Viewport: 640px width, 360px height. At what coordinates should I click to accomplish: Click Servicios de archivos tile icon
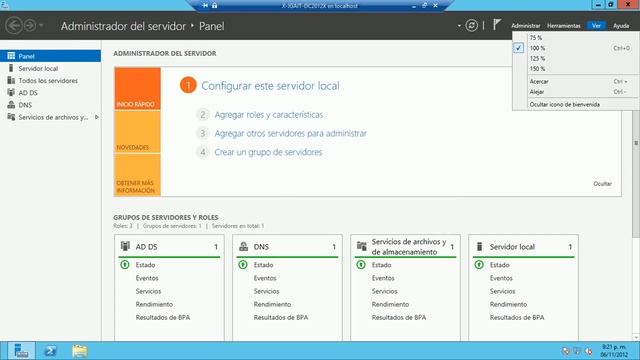[x=362, y=246]
